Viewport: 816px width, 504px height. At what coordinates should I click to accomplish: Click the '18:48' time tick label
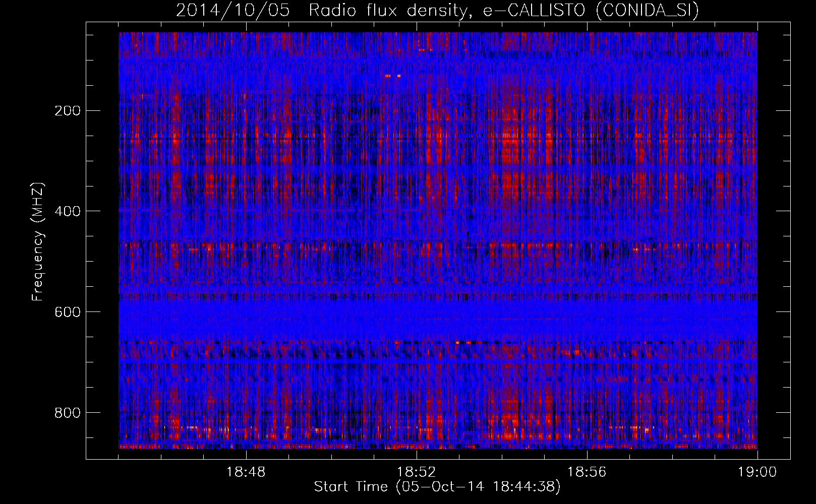246,472
